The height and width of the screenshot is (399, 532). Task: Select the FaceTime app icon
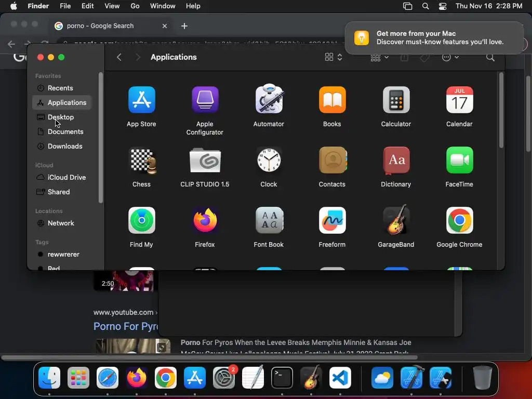coord(459,160)
